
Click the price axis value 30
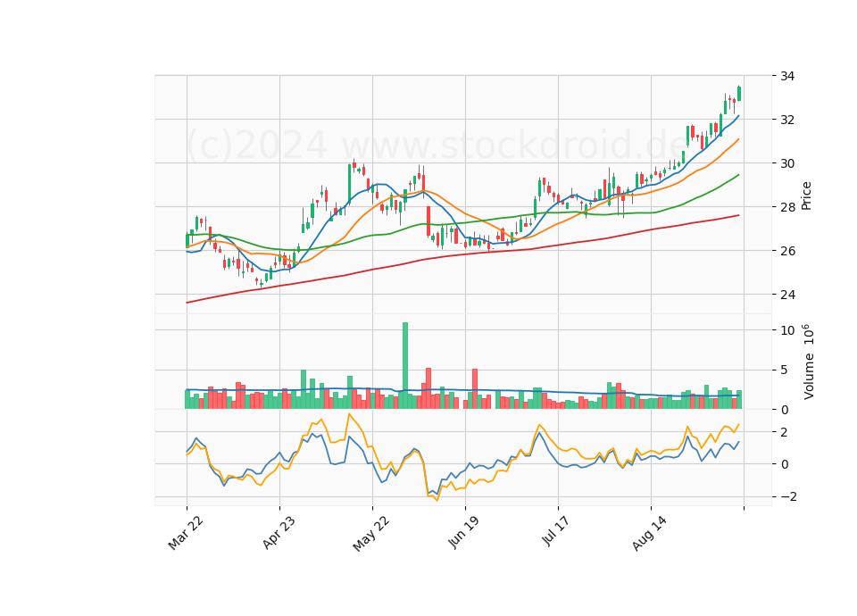787,163
